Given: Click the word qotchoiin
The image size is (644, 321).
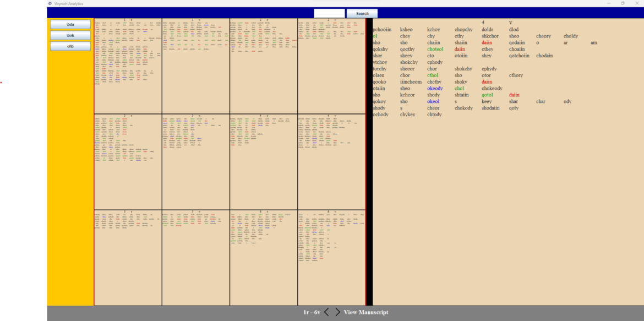Looking at the screenshot, I should pos(519,56).
